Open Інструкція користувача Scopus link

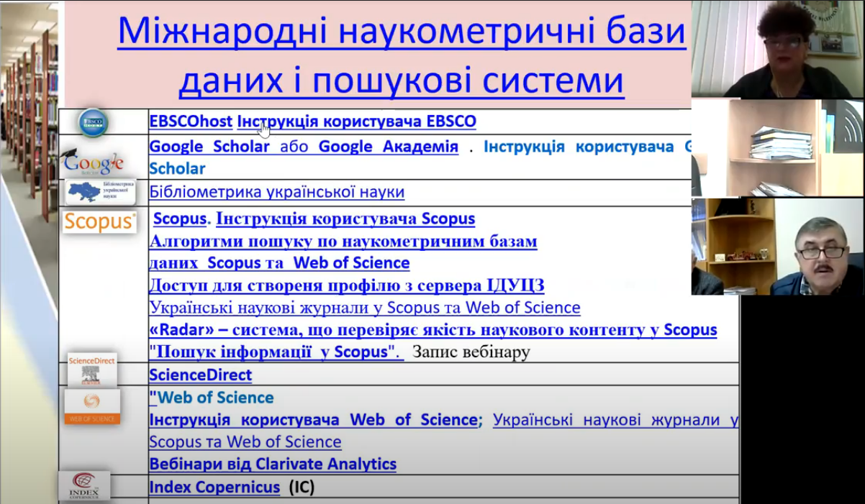click(x=345, y=218)
